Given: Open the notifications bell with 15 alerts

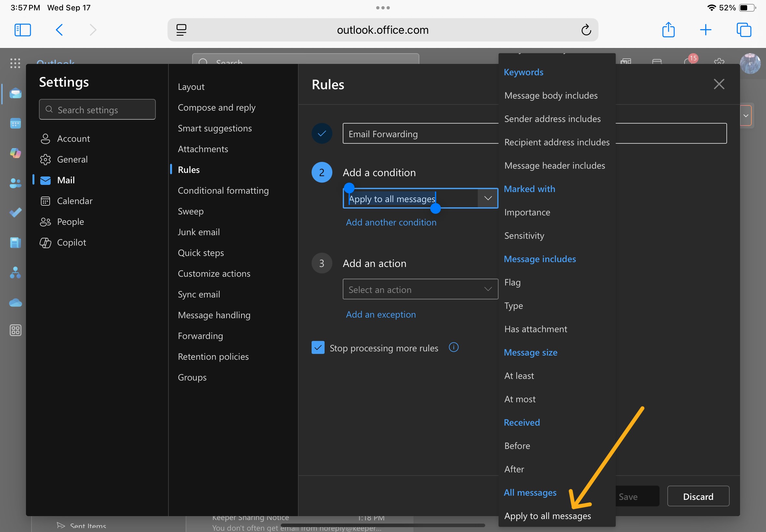Looking at the screenshot, I should pos(689,63).
